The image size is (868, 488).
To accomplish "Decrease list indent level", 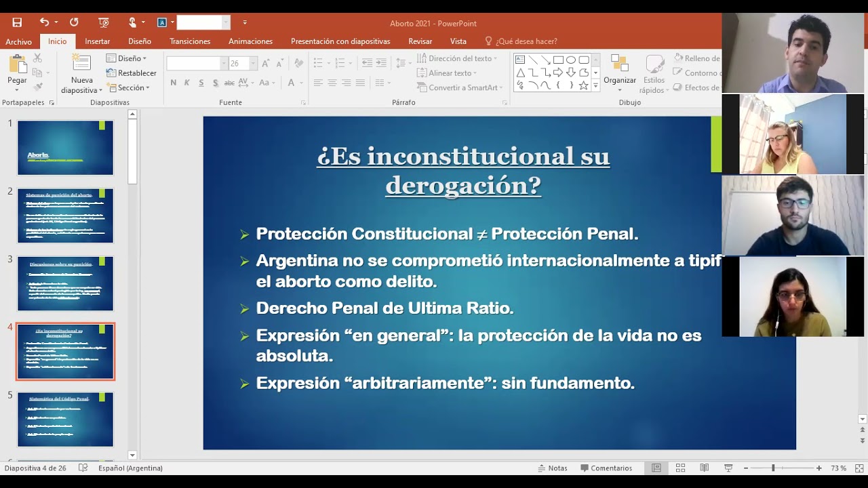I will click(367, 63).
